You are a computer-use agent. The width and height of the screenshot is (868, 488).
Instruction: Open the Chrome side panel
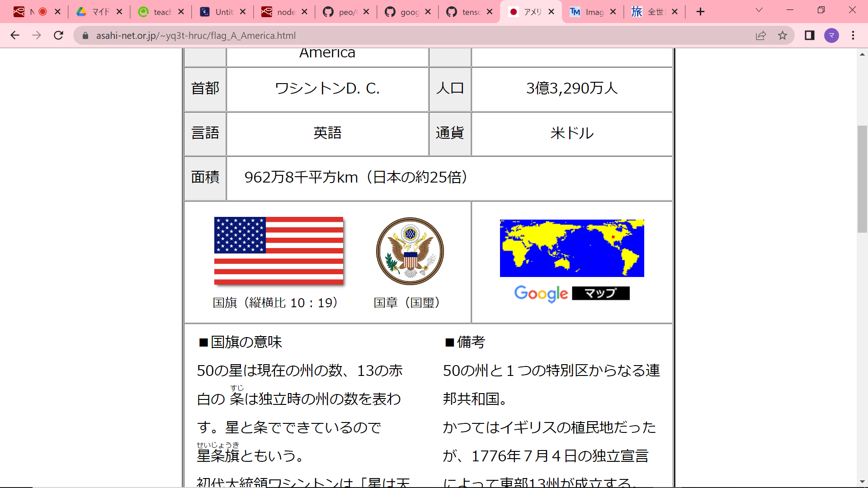810,35
